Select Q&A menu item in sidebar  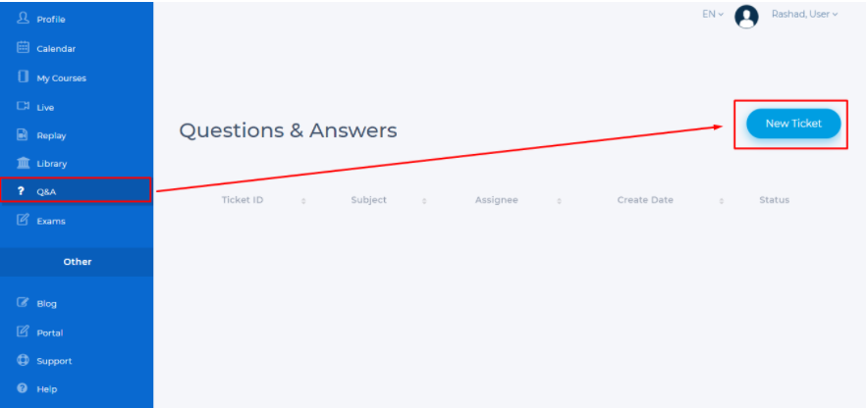(x=46, y=191)
